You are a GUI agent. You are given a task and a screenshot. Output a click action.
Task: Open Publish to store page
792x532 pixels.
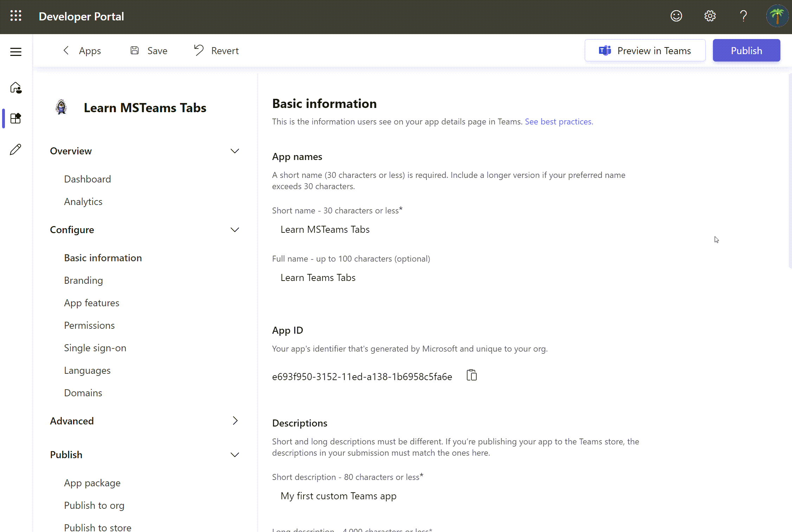[97, 527]
